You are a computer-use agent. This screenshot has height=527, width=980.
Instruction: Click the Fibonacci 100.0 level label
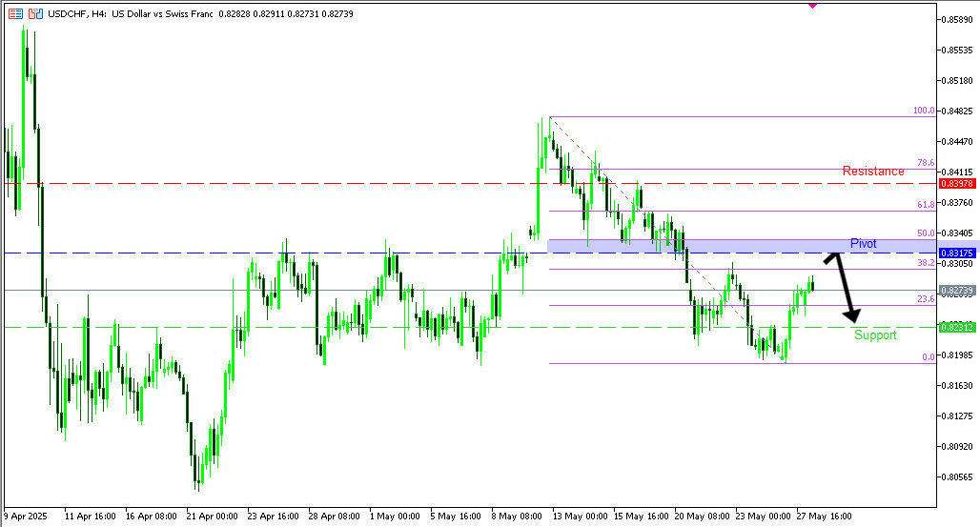[x=923, y=111]
